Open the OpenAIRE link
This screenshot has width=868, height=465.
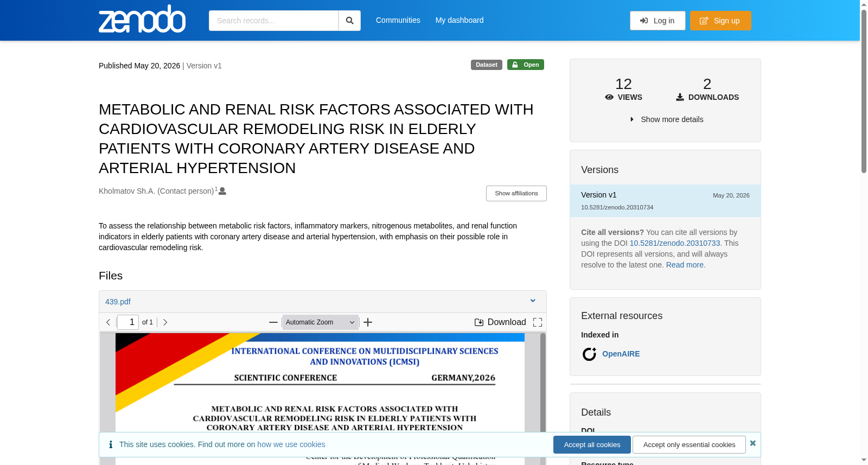[621, 354]
